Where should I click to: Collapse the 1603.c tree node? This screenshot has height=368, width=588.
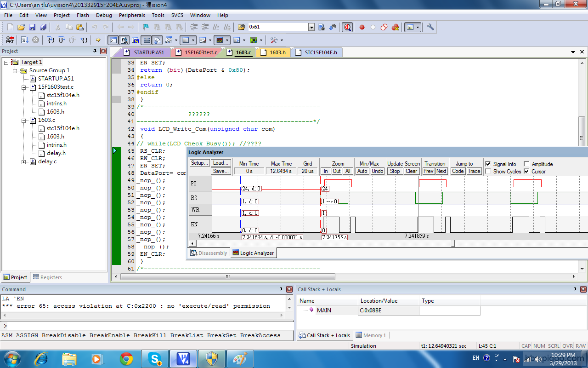tap(23, 120)
